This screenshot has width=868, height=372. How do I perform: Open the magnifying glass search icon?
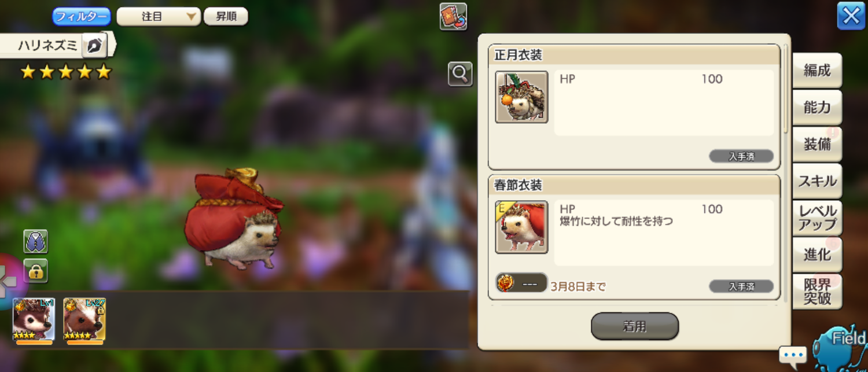pyautogui.click(x=460, y=74)
